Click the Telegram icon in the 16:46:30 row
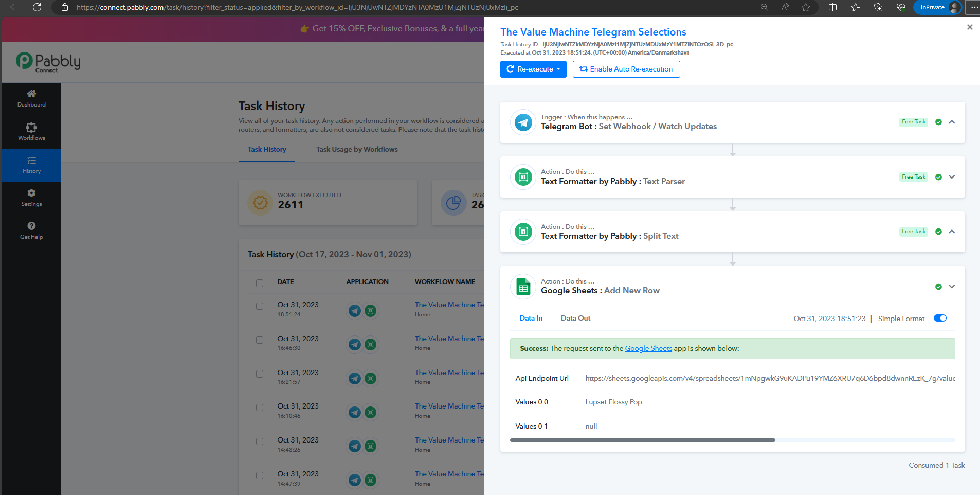Screen dimensions: 980x495 [355, 344]
